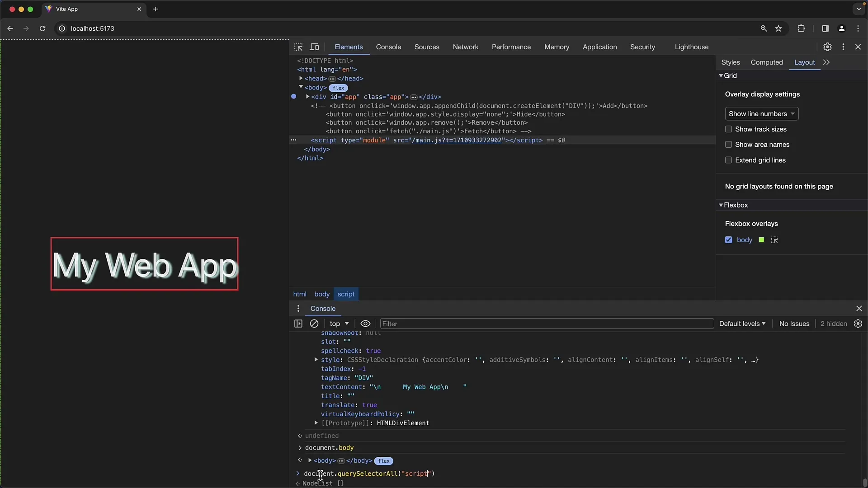The height and width of the screenshot is (488, 868).
Task: View site information icon
Action: coord(62,28)
